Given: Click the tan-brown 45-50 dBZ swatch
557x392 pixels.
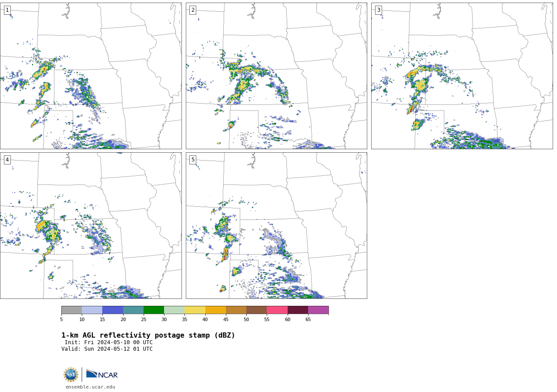Looking at the screenshot, I should [x=236, y=310].
